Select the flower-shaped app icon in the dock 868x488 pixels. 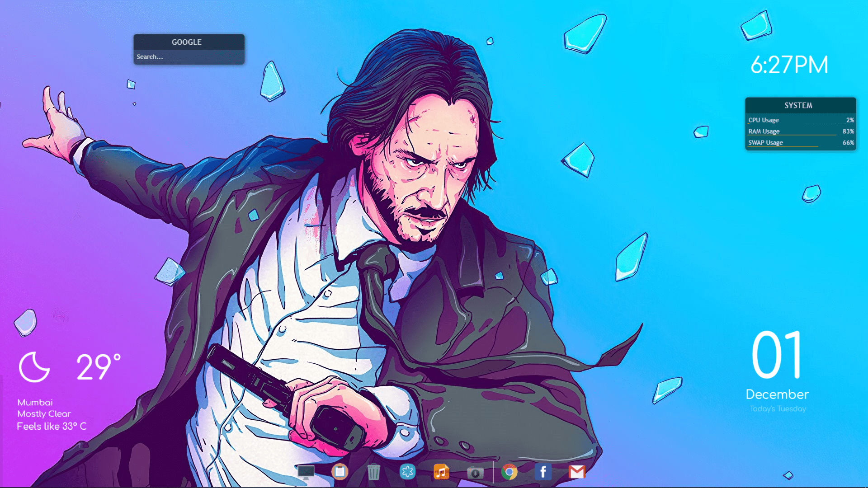point(407,472)
